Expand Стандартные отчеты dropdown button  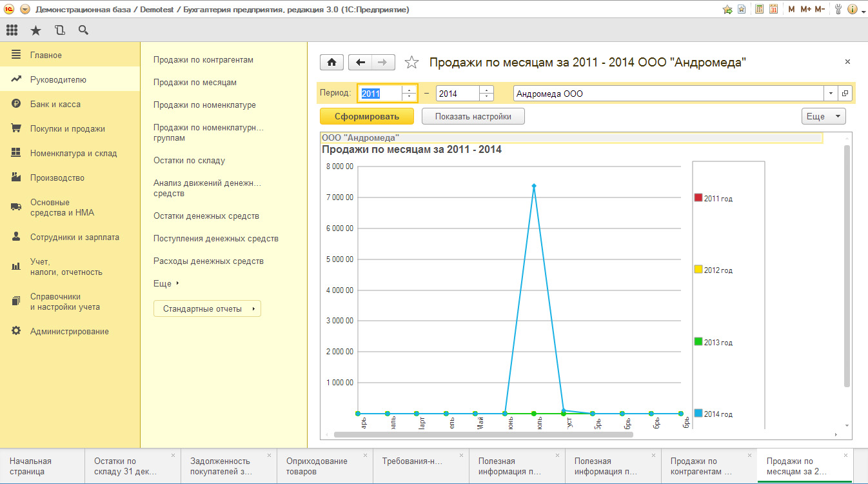tap(207, 309)
